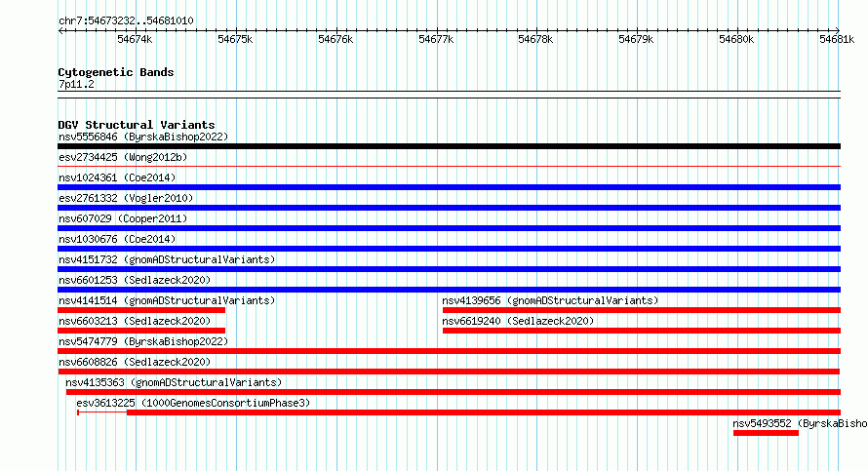This screenshot has width=868, height=471.
Task: Open variant nsv4151732 (gnomADStructuralVariants) label
Action: pyautogui.click(x=167, y=259)
